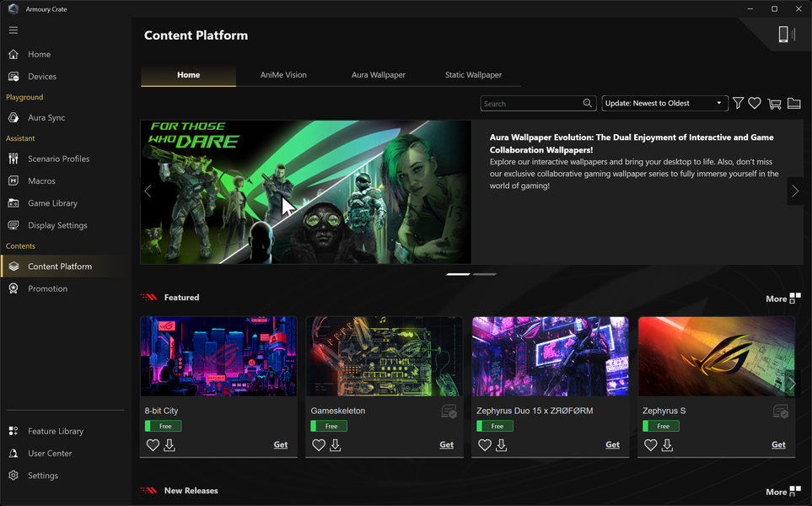Click the New Releases section heading
The image size is (812, 506).
click(x=191, y=491)
